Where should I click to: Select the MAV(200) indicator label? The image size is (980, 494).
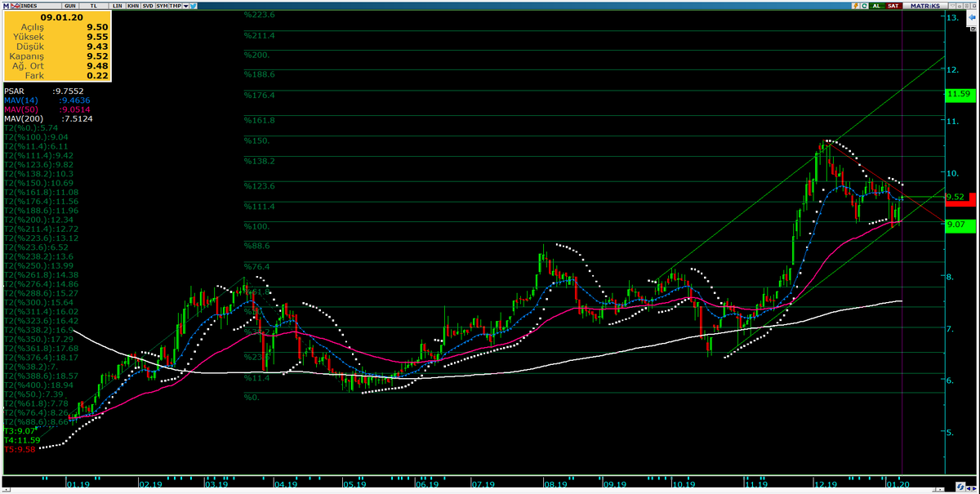point(48,118)
